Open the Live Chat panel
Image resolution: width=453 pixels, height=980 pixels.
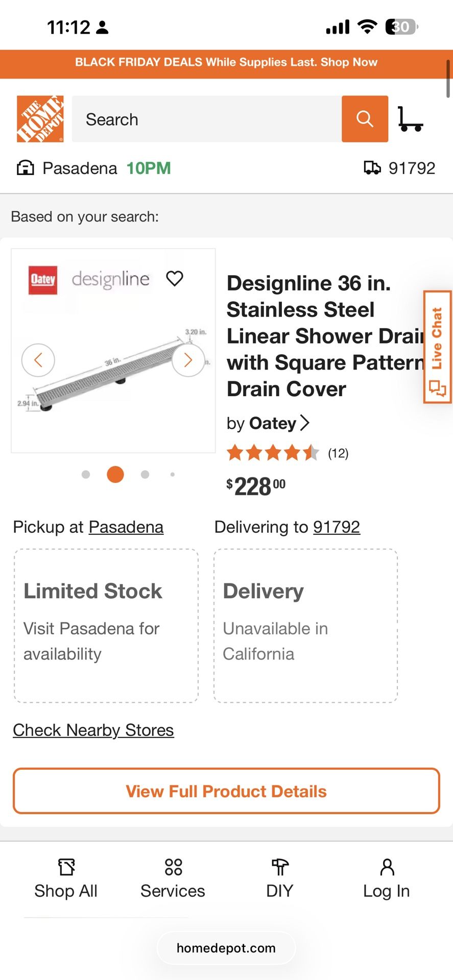click(437, 347)
